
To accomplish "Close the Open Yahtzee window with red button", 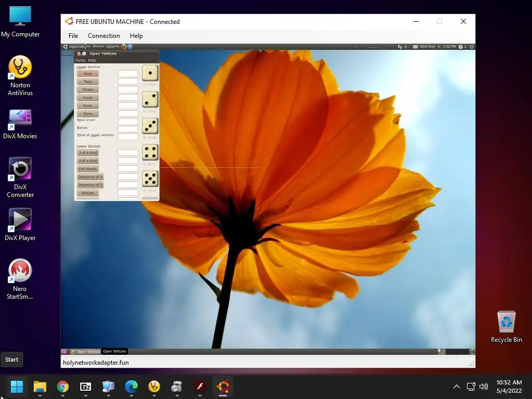I will 79,54.
